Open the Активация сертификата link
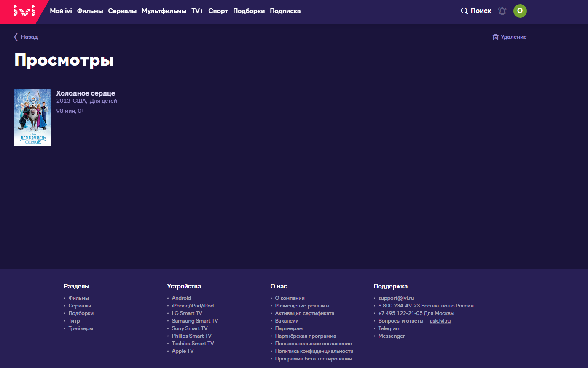The height and width of the screenshot is (368, 588). pyautogui.click(x=305, y=313)
